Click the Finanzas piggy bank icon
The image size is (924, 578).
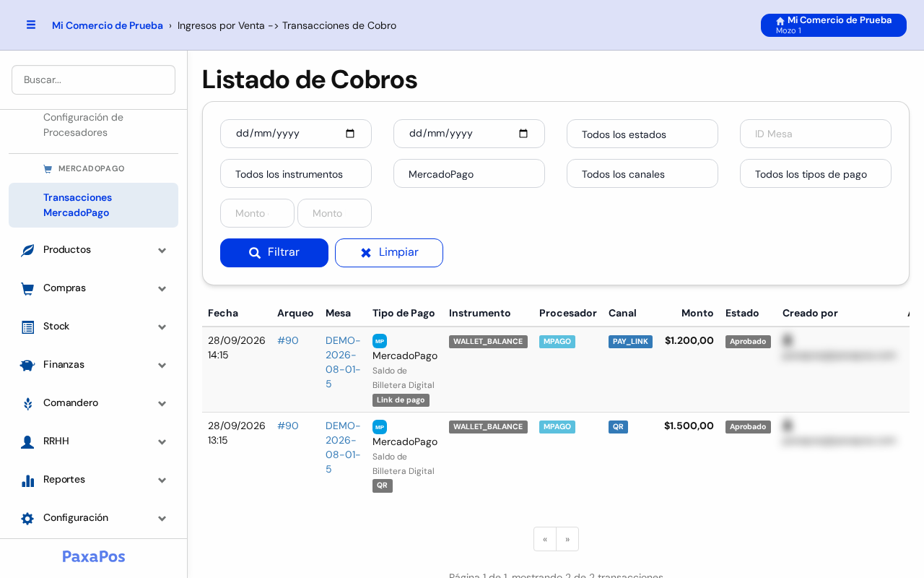pos(27,365)
